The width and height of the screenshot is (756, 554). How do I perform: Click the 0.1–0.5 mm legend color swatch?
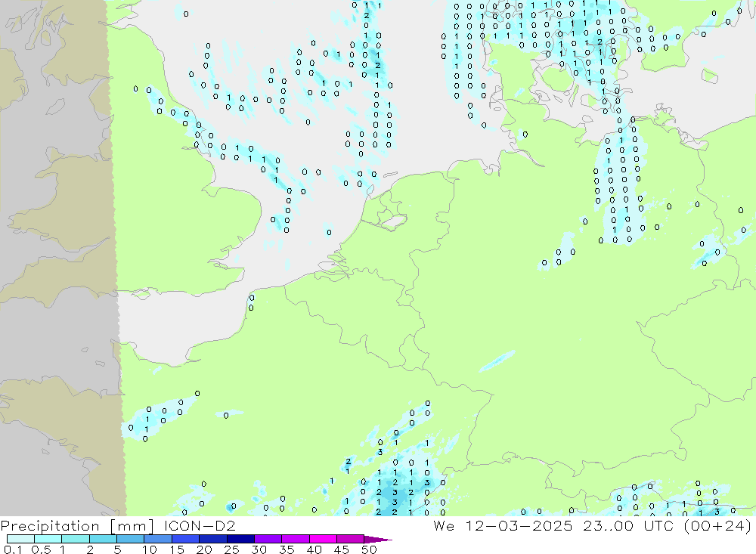pyautogui.click(x=20, y=539)
